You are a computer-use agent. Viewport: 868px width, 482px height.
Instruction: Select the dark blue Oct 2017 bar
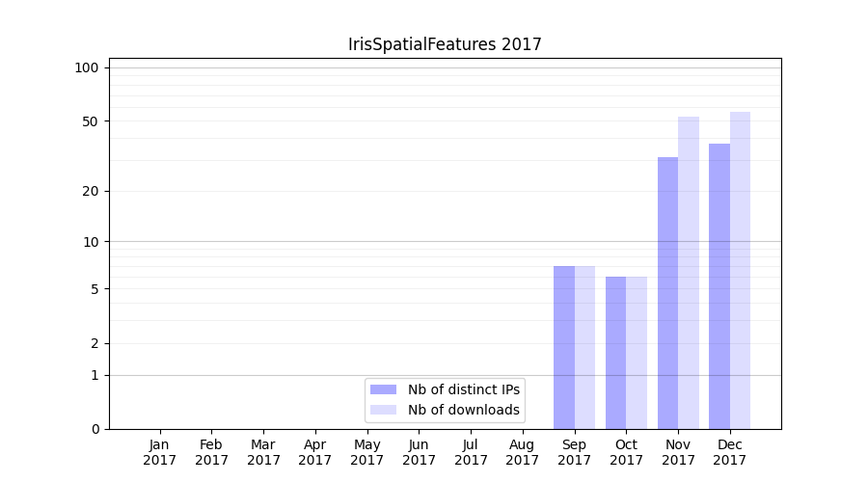pos(615,353)
